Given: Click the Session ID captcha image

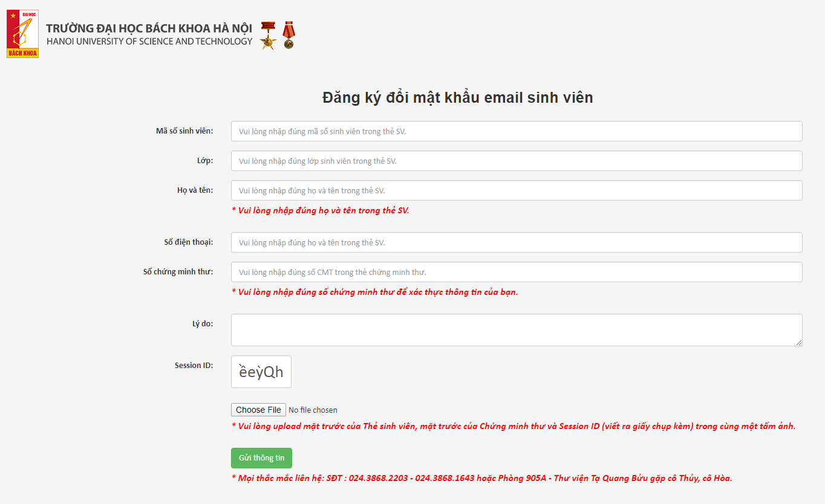Looking at the screenshot, I should 261,372.
